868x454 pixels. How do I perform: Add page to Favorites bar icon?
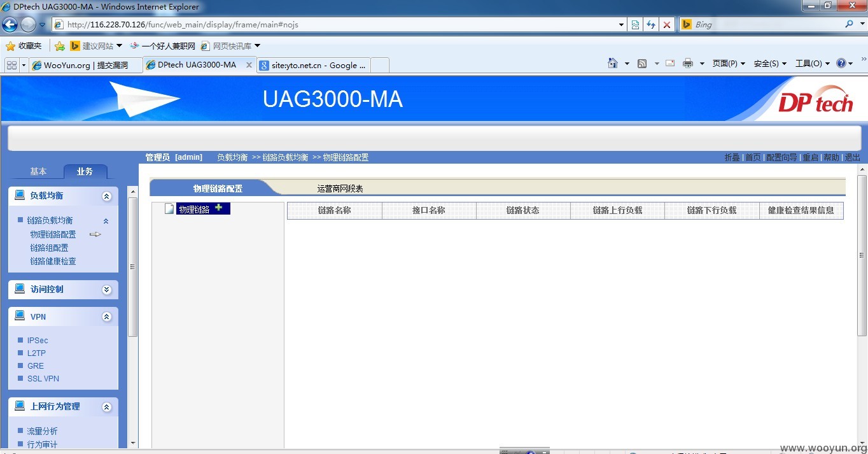pos(60,46)
